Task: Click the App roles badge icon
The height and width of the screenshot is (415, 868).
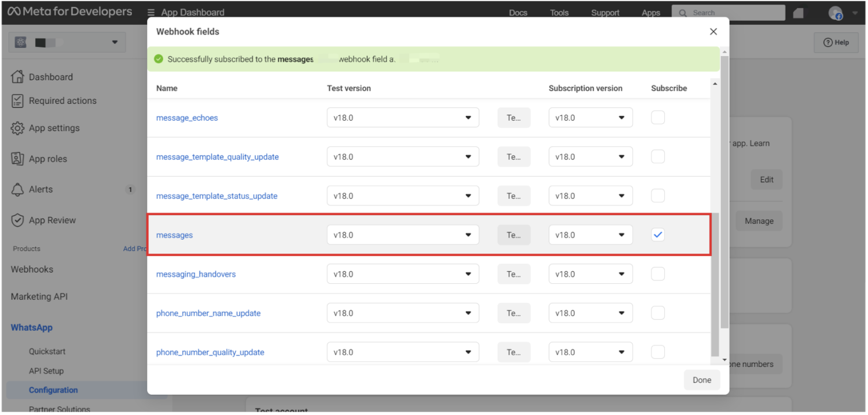Action: pos(17,159)
